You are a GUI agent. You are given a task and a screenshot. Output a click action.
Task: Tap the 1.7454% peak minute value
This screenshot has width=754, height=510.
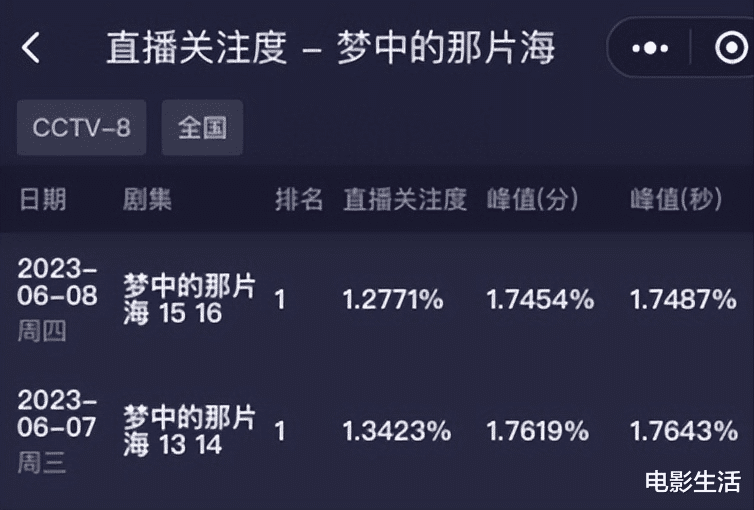click(x=540, y=299)
